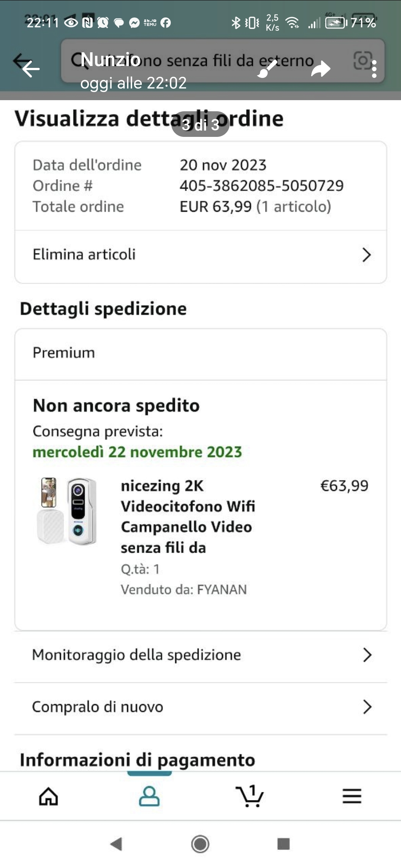This screenshot has height=868, width=401.
Task: Tap the Venduto da FYANAN seller text
Action: 184,589
